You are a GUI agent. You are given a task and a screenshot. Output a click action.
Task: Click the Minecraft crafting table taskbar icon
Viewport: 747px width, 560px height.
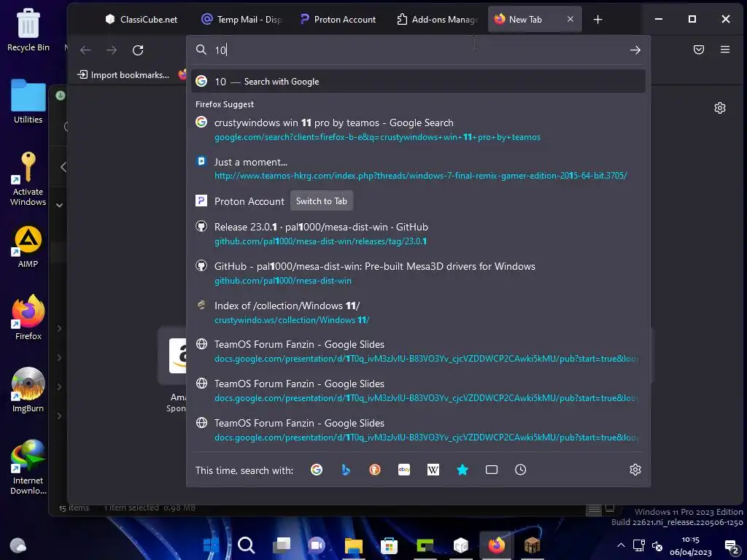(x=532, y=545)
